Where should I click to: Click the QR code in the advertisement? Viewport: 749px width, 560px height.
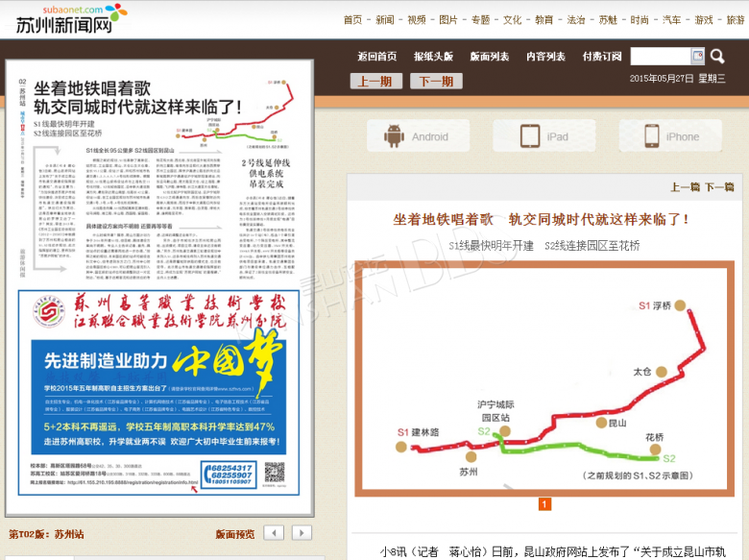275,473
